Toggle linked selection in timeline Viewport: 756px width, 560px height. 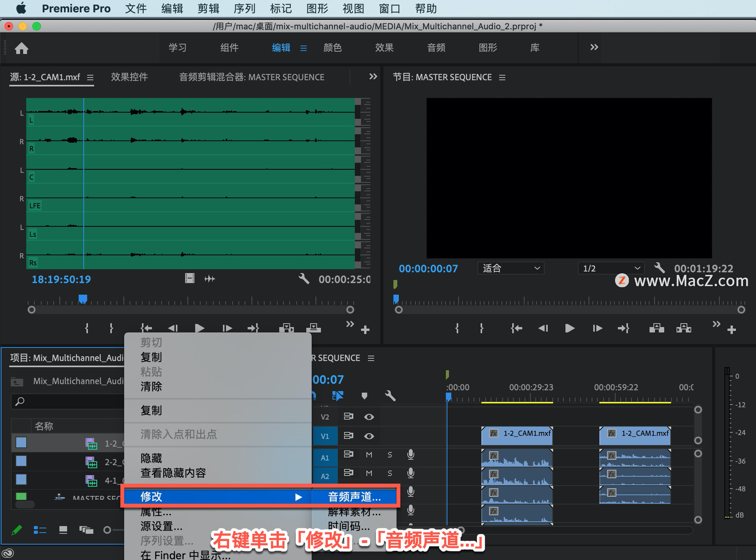[338, 396]
